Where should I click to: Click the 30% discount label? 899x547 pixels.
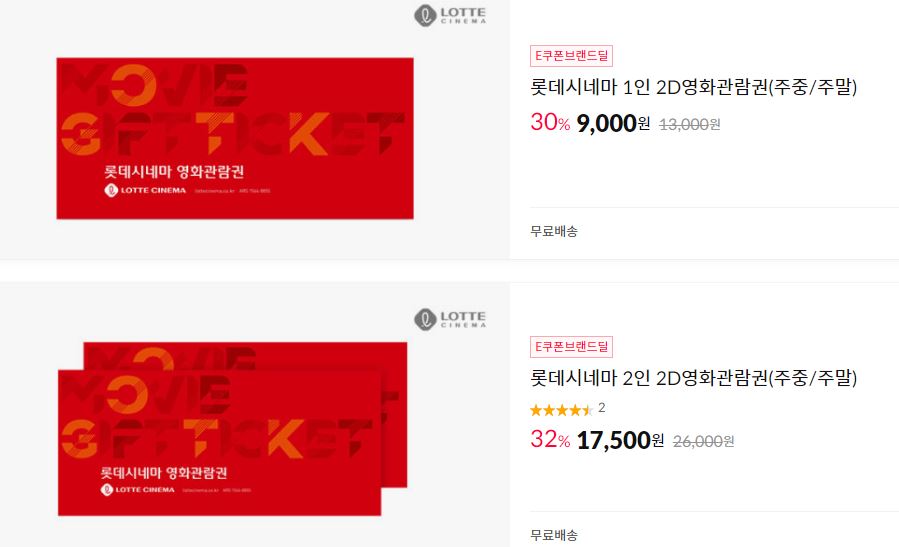[x=550, y=122]
